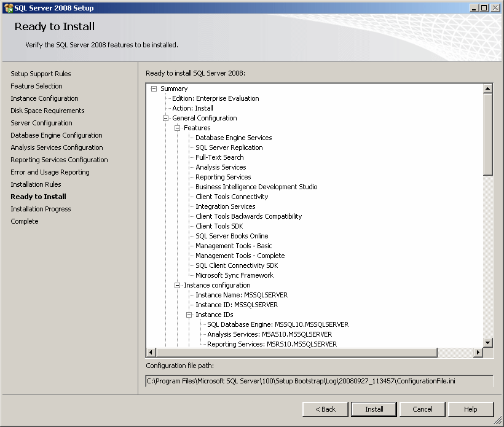
Task: Click the Installation Progress step
Action: [41, 209]
